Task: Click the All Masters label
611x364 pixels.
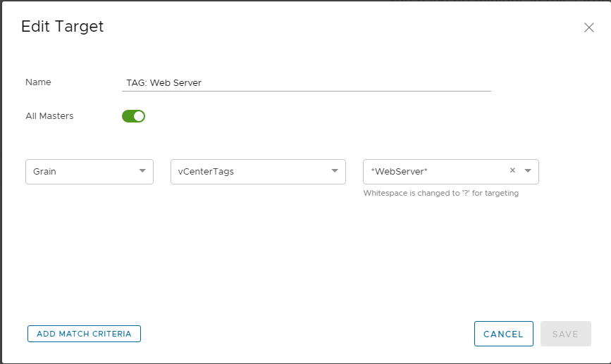Action: point(49,116)
